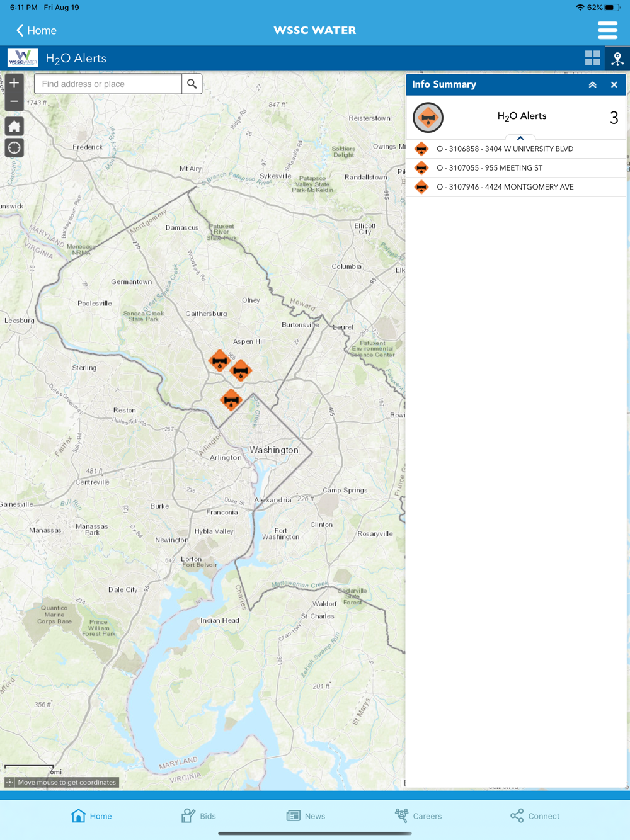The image size is (630, 840).
Task: Collapse the Info Summary panel
Action: point(592,84)
